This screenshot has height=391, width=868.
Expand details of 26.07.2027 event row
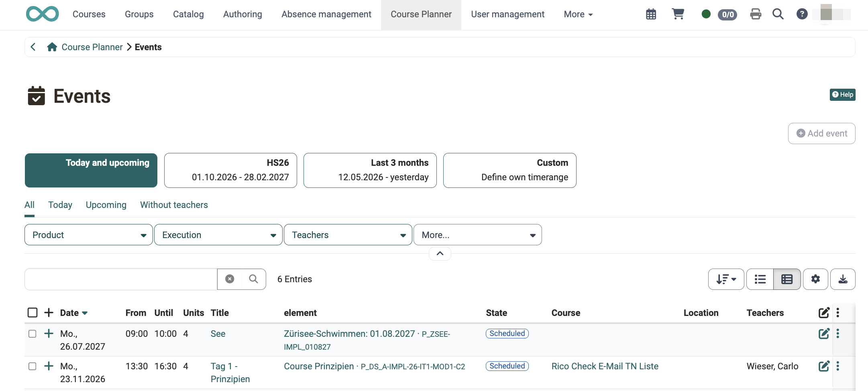tap(49, 334)
